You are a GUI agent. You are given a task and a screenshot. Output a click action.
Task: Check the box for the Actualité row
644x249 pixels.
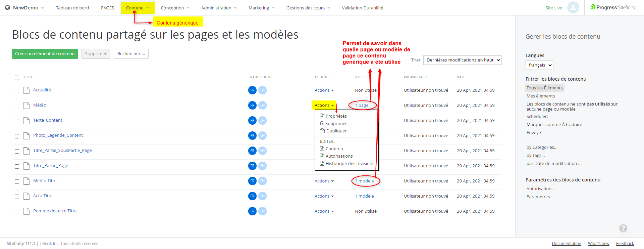coord(17,91)
